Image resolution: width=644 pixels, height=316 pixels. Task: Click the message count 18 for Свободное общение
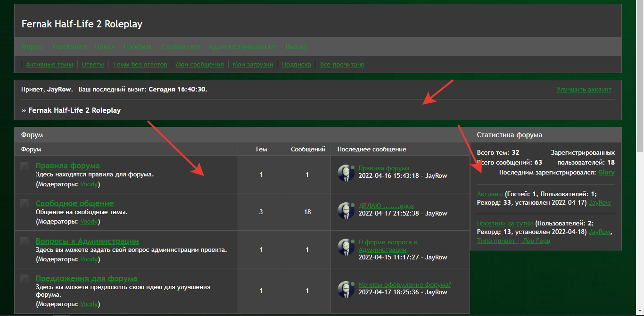click(307, 212)
